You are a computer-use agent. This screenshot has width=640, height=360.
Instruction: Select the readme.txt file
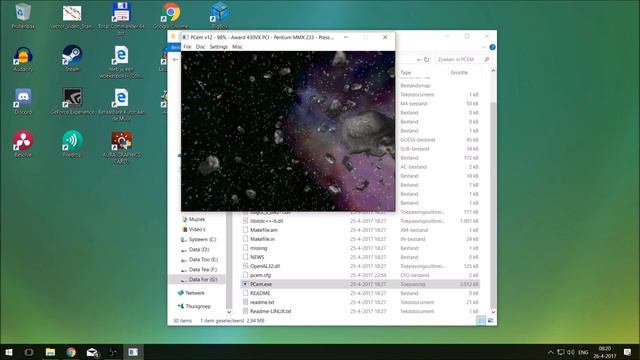(x=262, y=302)
